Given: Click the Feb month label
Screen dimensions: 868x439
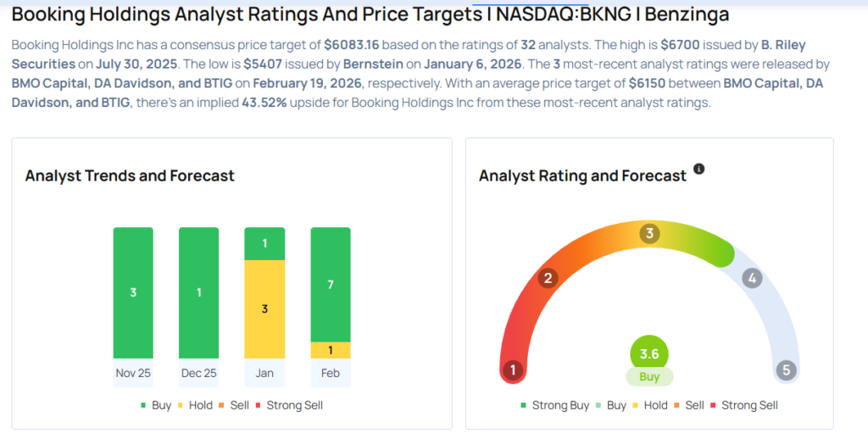Looking at the screenshot, I should (330, 373).
